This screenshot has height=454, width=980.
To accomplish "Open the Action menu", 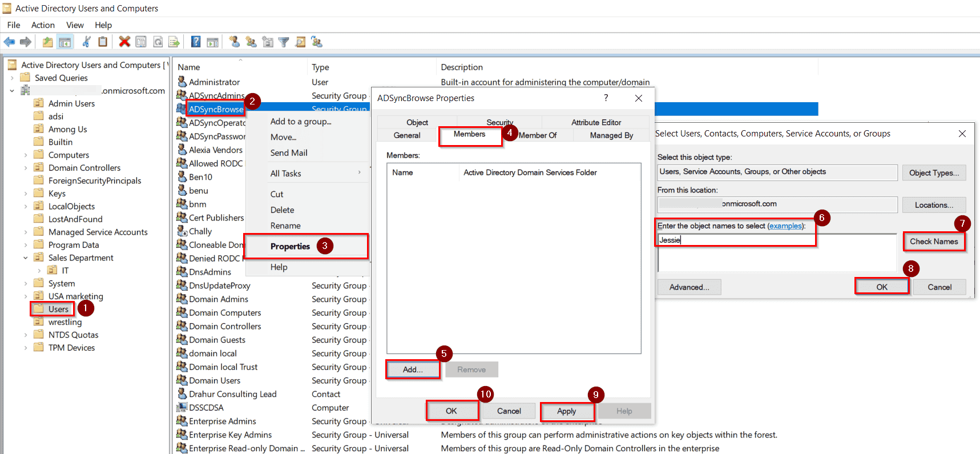I will pyautogui.click(x=43, y=25).
